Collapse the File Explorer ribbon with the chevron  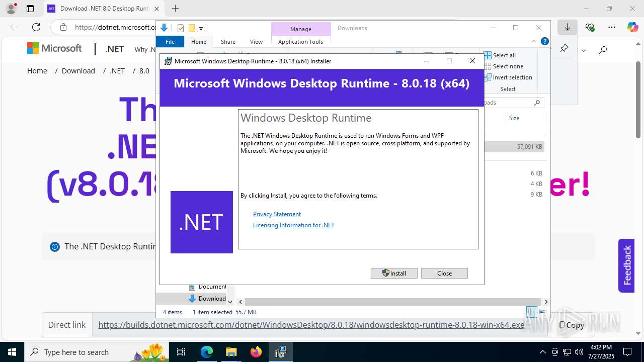click(534, 42)
